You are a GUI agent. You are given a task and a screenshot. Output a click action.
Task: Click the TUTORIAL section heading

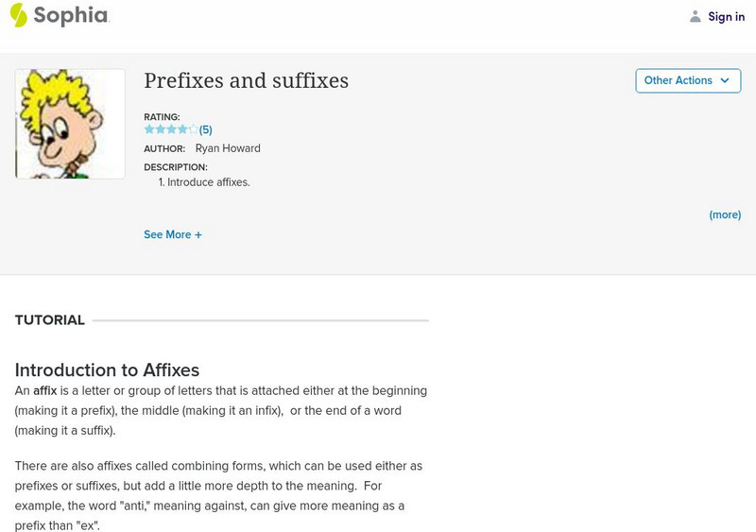[x=50, y=320]
